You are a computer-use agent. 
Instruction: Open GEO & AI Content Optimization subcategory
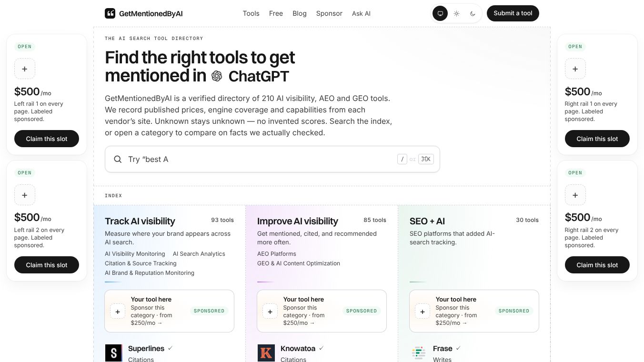299,263
